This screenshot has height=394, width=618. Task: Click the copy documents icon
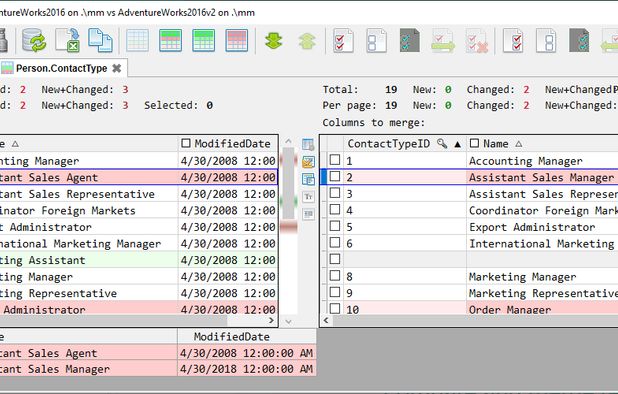101,40
